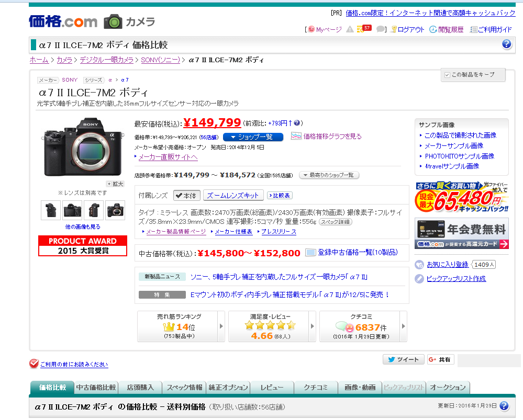The image size is (523, 420).
Task: Select the fourth camera thumbnail with lens
Action: click(x=115, y=210)
